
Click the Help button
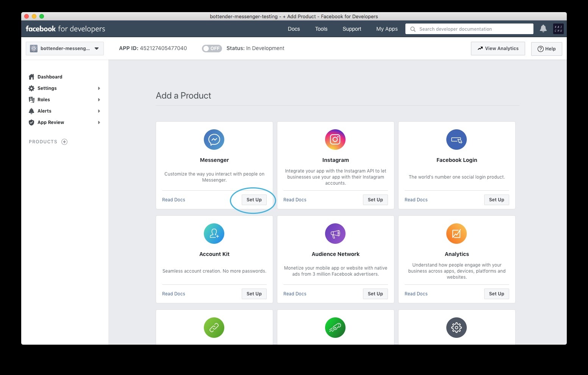(547, 49)
